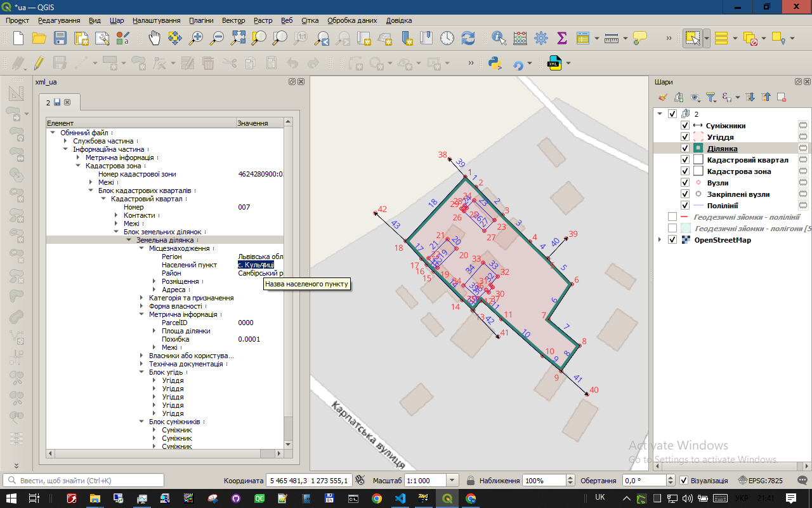This screenshot has width=812, height=508.
Task: Collapse the Блок угідь tree node
Action: [143, 372]
